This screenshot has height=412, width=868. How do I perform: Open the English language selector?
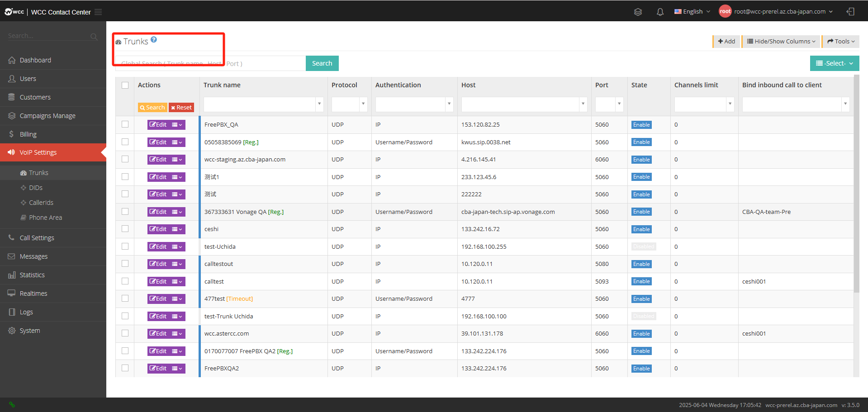point(692,12)
